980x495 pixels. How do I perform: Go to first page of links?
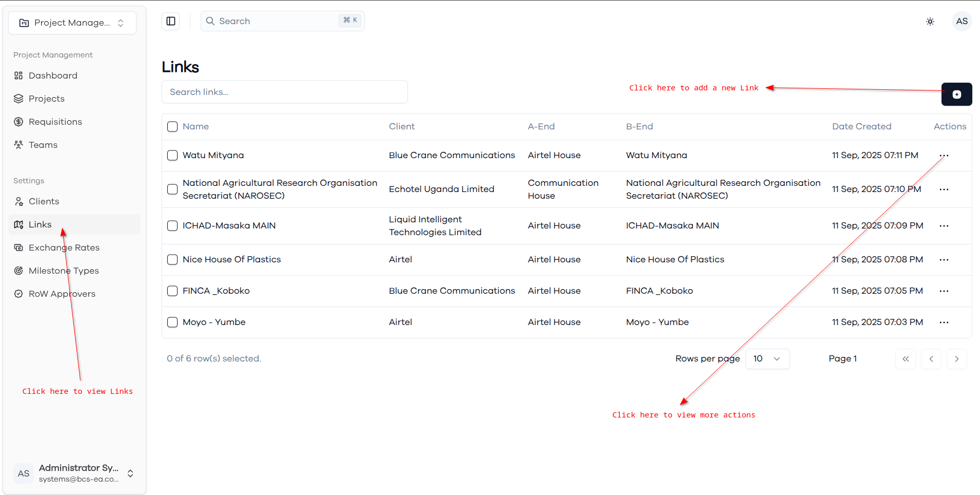coord(906,359)
